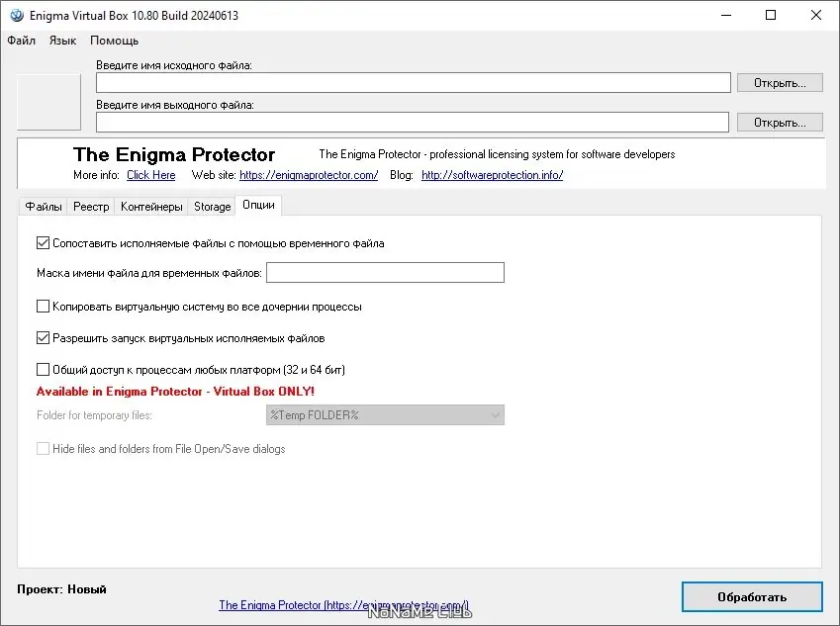
Task: Click the empty application icon preview box
Action: click(x=48, y=102)
